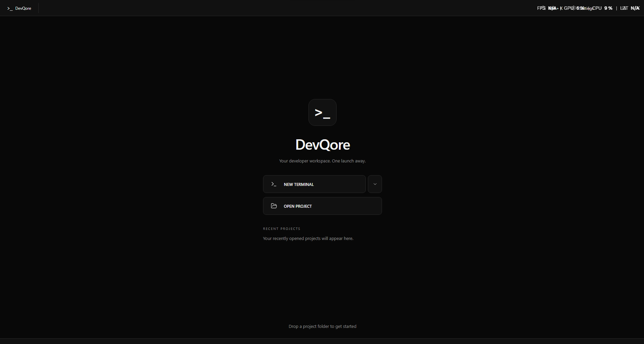Open Project from the welcome screen
Viewport: 644px width, 344px height.
pos(322,206)
